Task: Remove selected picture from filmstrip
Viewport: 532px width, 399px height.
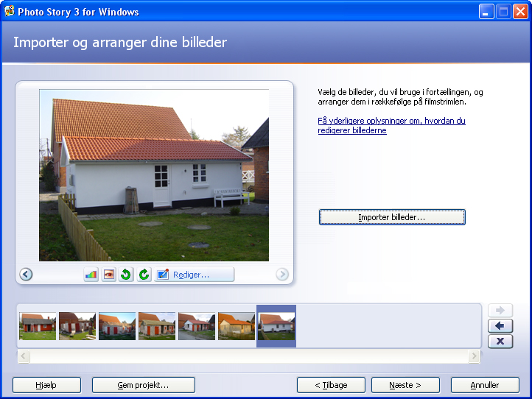Action: click(x=500, y=341)
